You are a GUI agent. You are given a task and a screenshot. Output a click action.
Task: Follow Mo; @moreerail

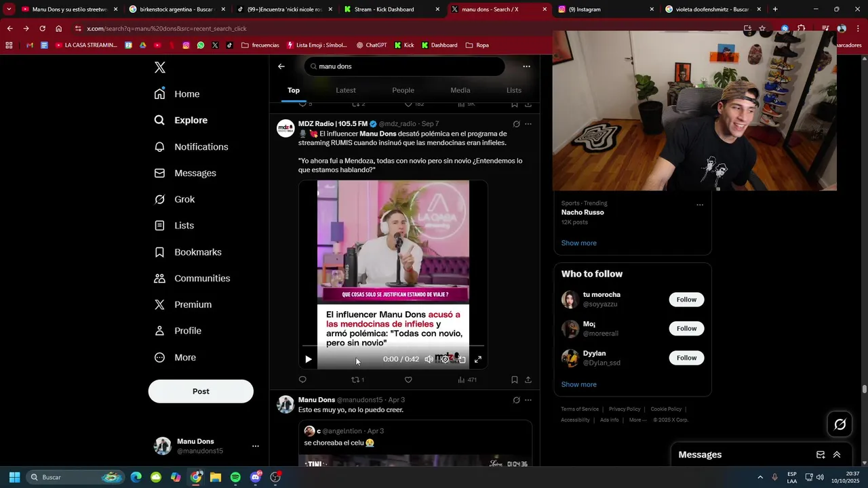(x=686, y=329)
